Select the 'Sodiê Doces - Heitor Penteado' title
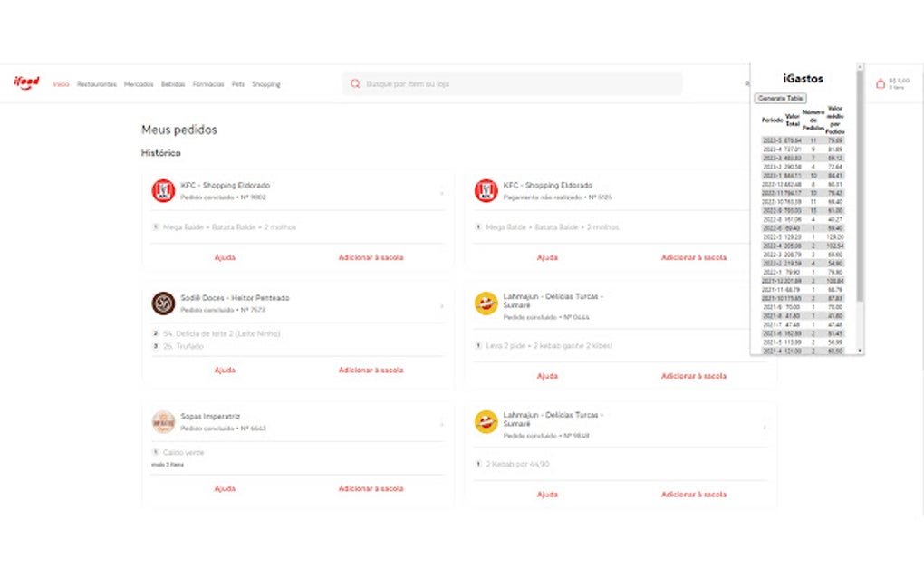This screenshot has width=924, height=578. click(x=235, y=297)
